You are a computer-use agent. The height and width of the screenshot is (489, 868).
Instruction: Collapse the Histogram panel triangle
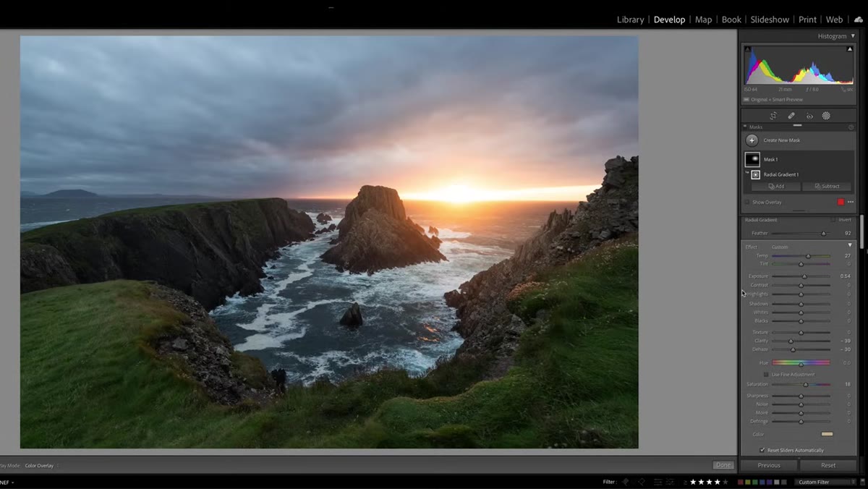(x=853, y=36)
